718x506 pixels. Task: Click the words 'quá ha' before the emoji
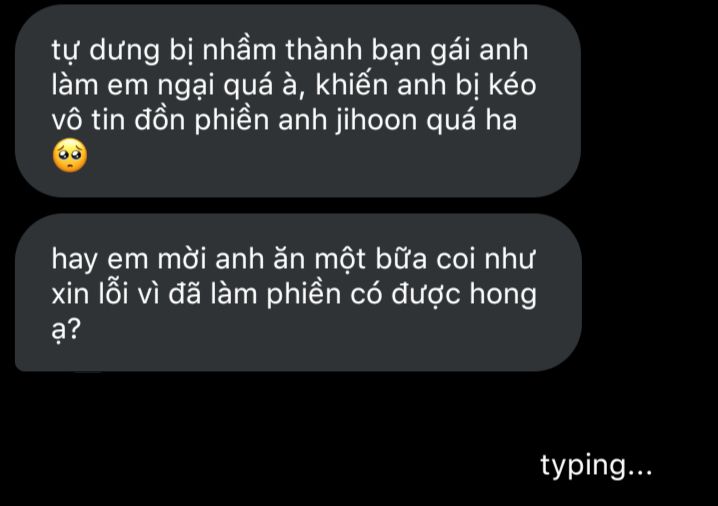click(x=472, y=121)
